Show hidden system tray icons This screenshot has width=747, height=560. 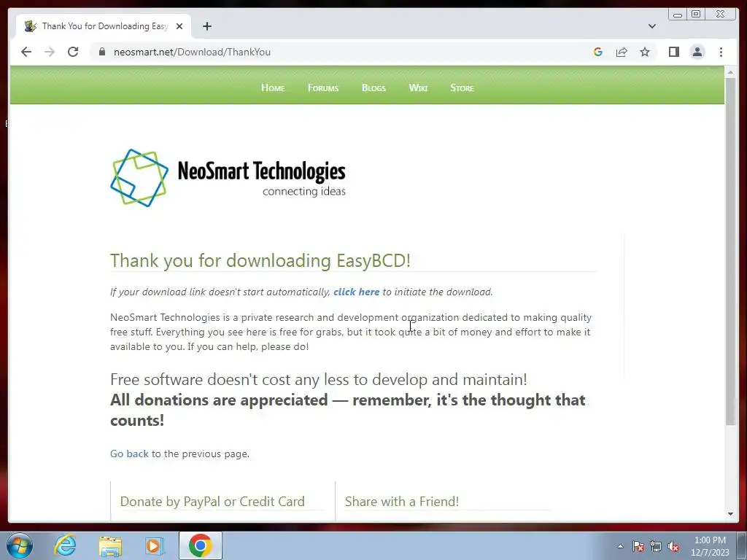[x=620, y=546]
